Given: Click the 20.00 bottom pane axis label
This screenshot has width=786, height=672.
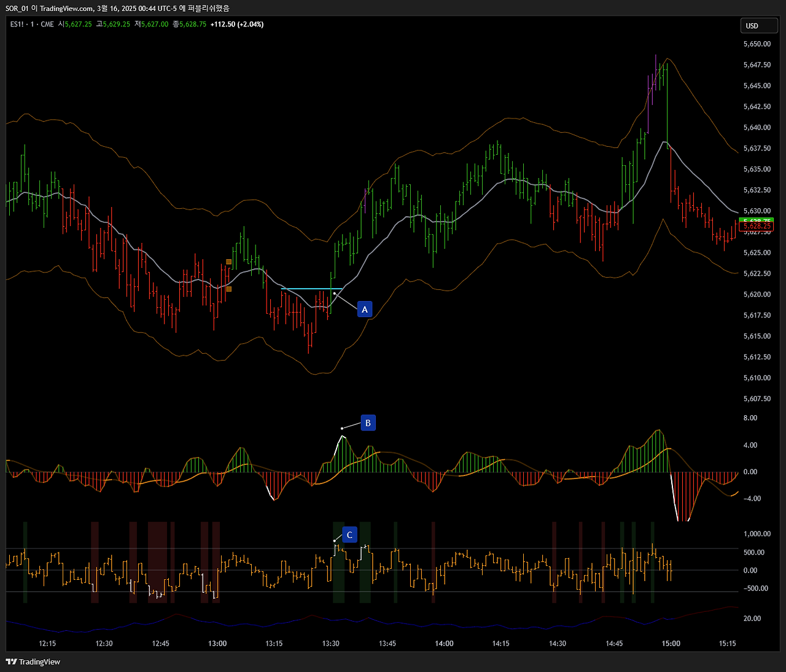Looking at the screenshot, I should 752,619.
